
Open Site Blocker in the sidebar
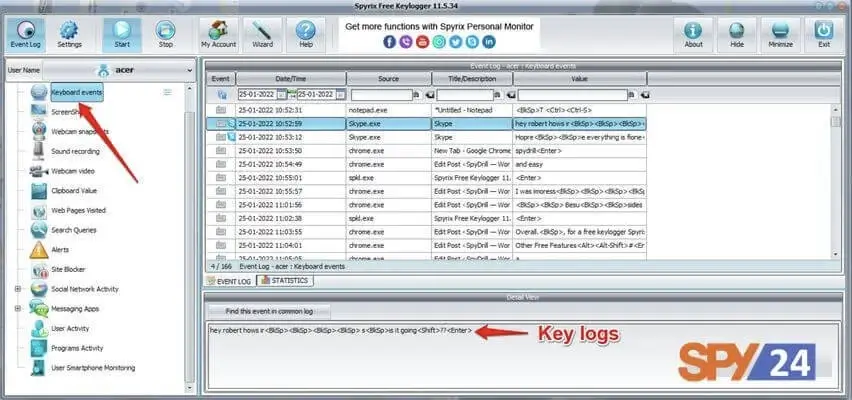coord(68,269)
